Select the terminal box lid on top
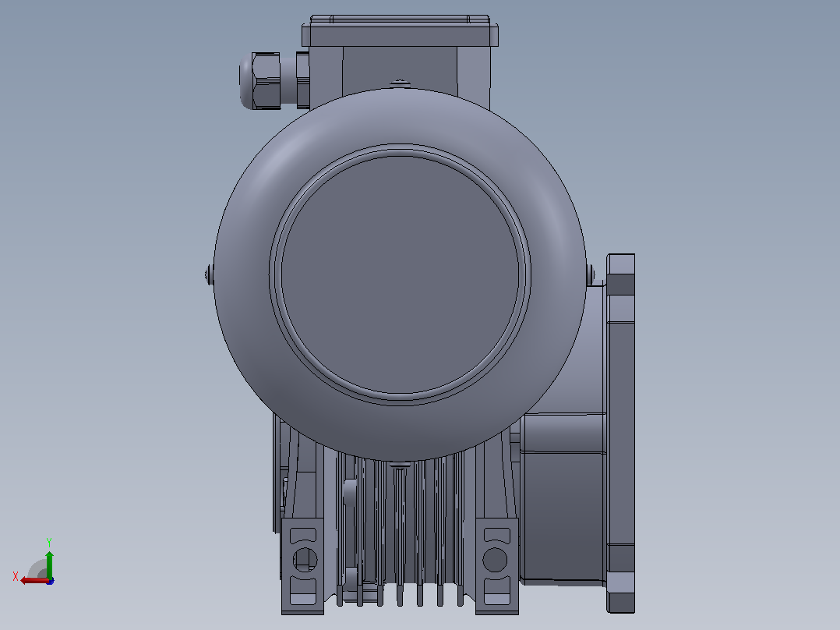840x630 pixels. (400, 30)
